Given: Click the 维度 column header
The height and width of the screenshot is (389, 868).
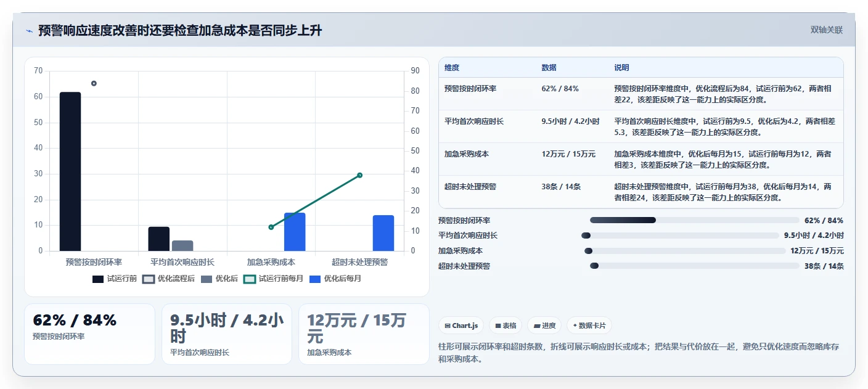Looking at the screenshot, I should (452, 68).
